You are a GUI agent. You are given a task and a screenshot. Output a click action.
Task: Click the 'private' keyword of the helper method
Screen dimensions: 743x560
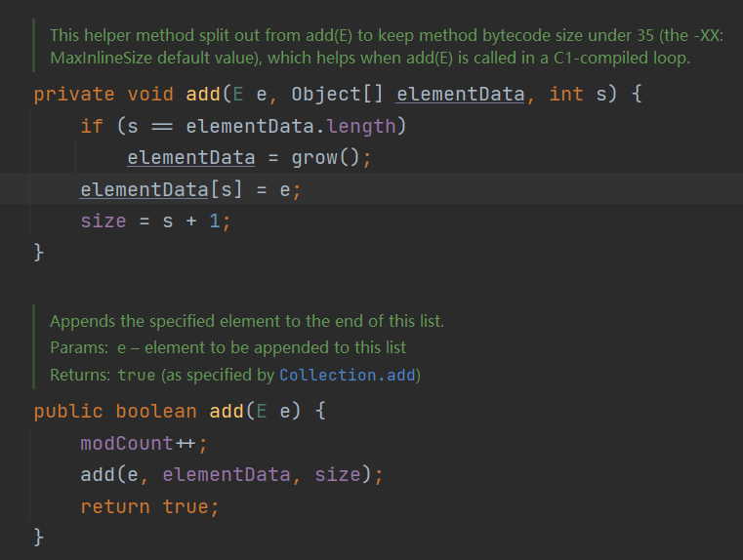pos(74,95)
